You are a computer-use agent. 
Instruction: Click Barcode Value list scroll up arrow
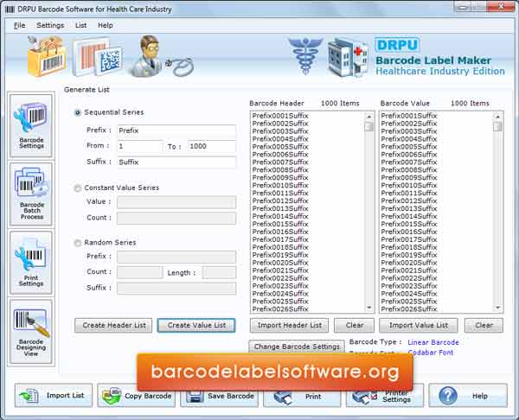tap(497, 117)
